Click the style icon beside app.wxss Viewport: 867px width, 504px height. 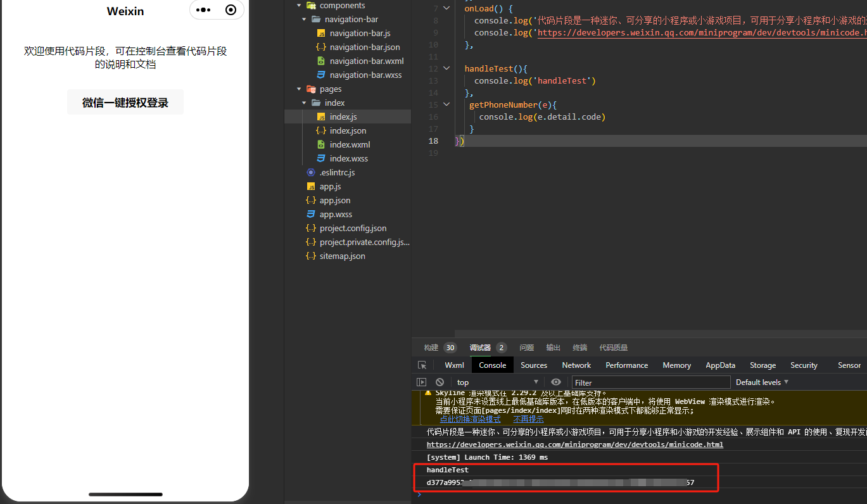(311, 215)
